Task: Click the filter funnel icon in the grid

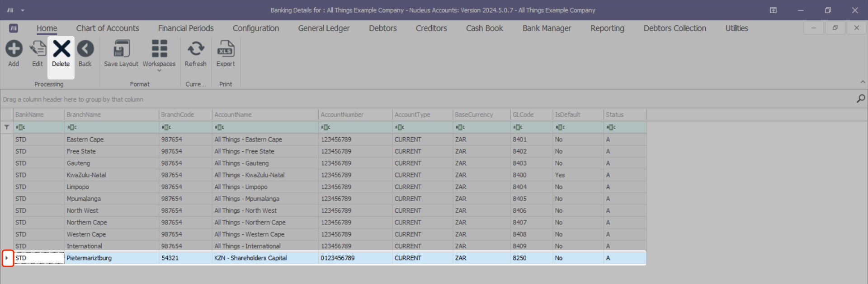Action: pyautogui.click(x=7, y=127)
